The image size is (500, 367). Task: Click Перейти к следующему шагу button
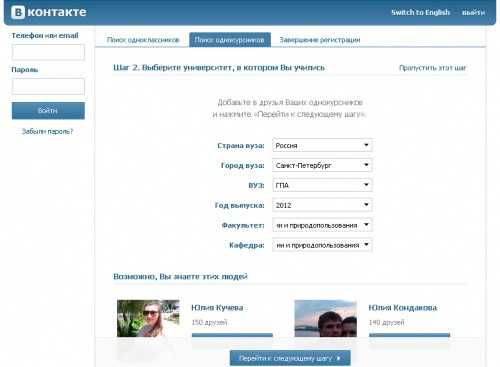point(290,358)
